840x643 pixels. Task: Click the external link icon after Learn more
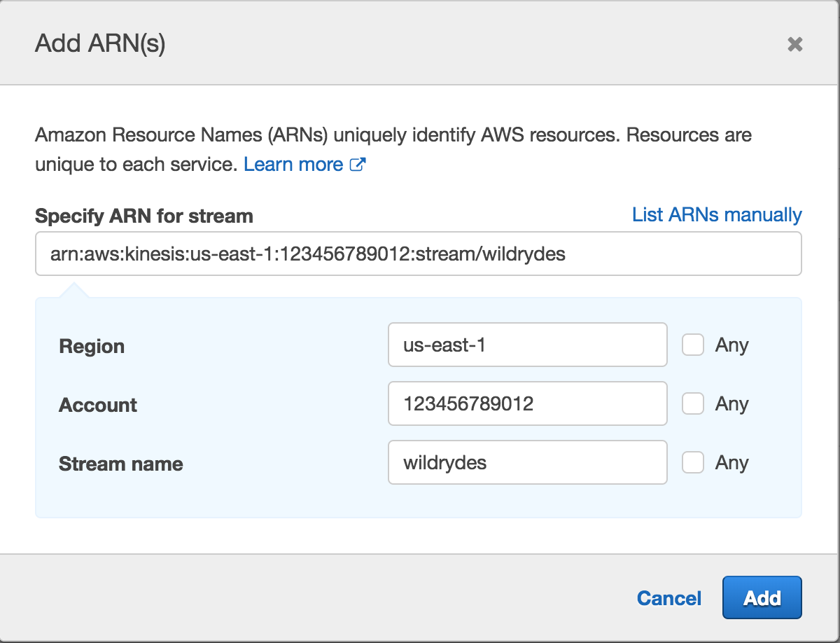click(x=358, y=165)
